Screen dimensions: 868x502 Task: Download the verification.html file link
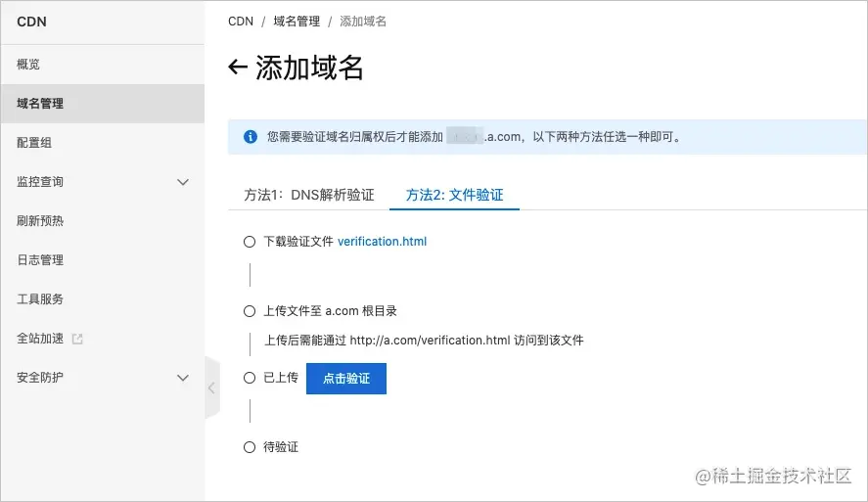[x=382, y=242]
